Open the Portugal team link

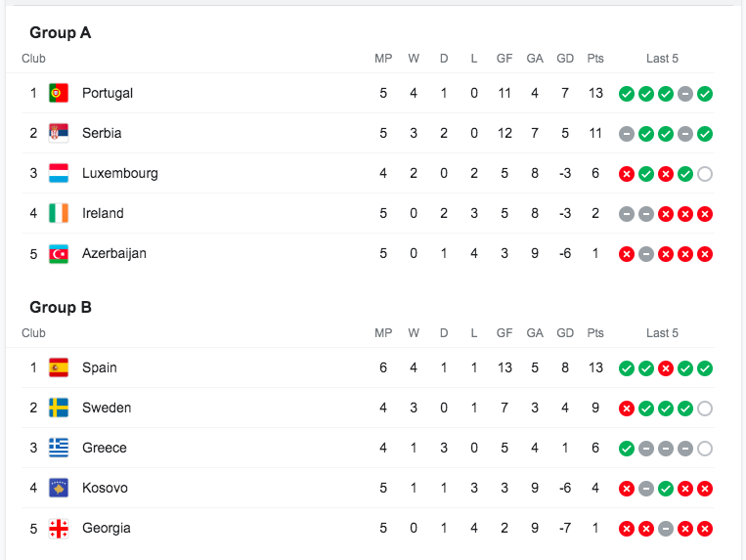click(x=108, y=93)
